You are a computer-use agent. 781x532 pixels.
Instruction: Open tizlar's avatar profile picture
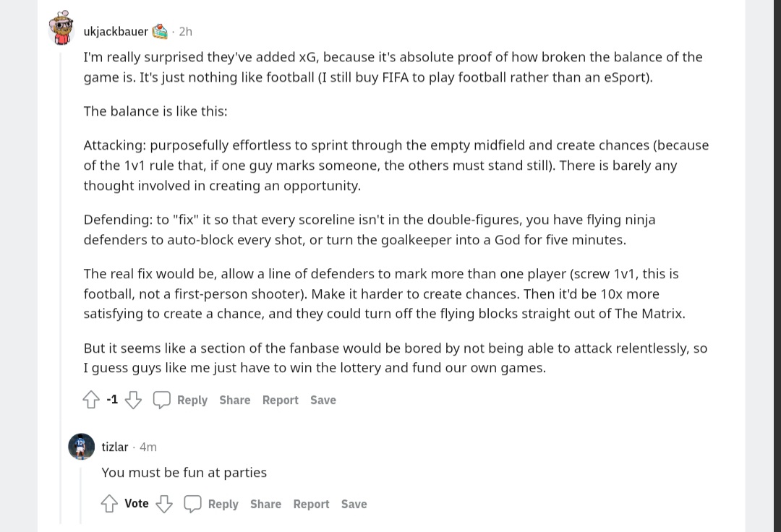click(81, 447)
